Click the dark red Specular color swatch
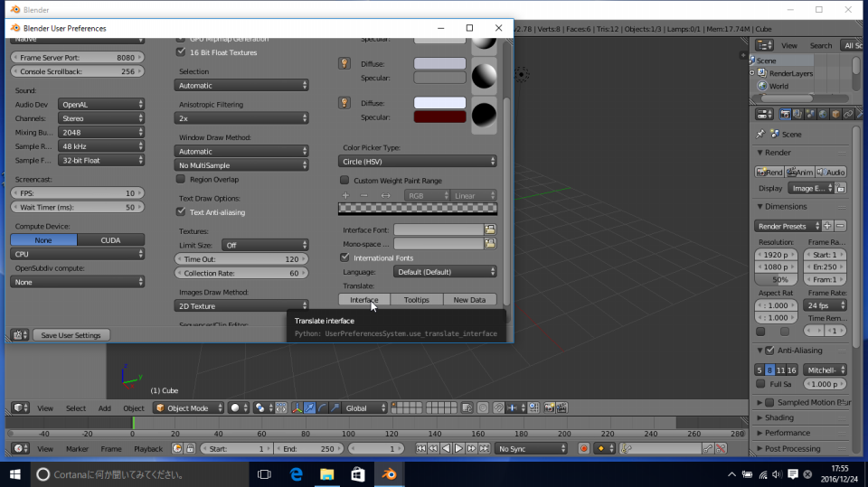 [x=439, y=117]
